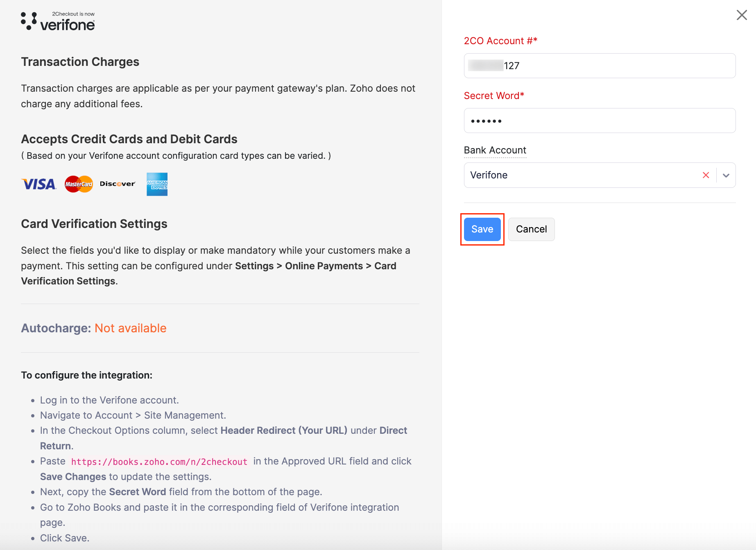
Task: Click the Verifone logo
Action: pos(58,21)
